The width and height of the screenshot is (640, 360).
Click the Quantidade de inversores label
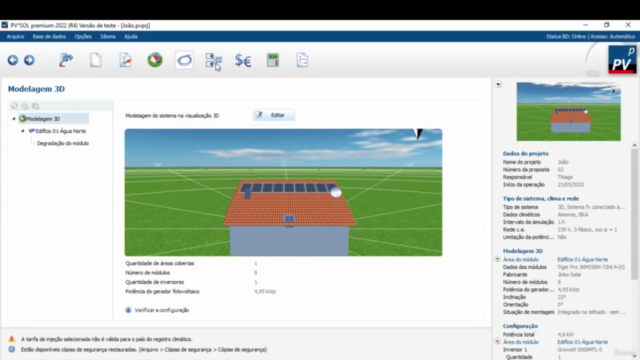point(155,282)
